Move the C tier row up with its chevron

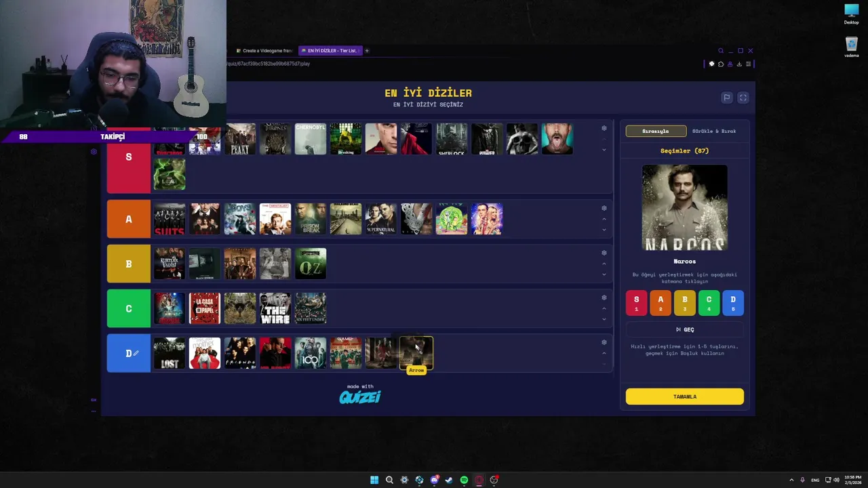pos(604,308)
